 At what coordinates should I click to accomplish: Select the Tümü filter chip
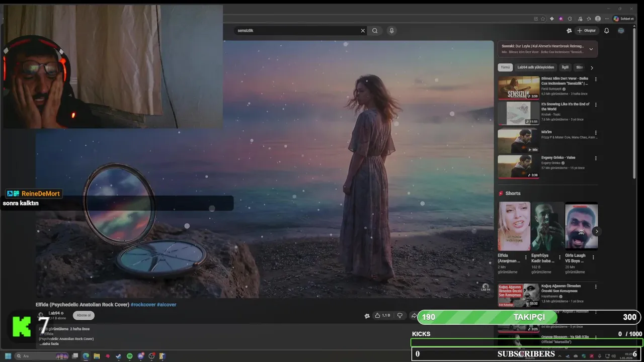click(x=505, y=67)
